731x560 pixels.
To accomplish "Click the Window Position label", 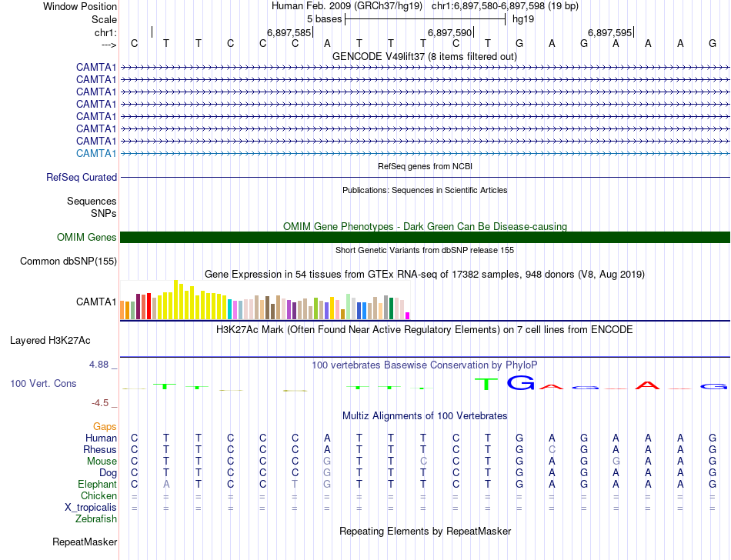I will click(x=80, y=6).
